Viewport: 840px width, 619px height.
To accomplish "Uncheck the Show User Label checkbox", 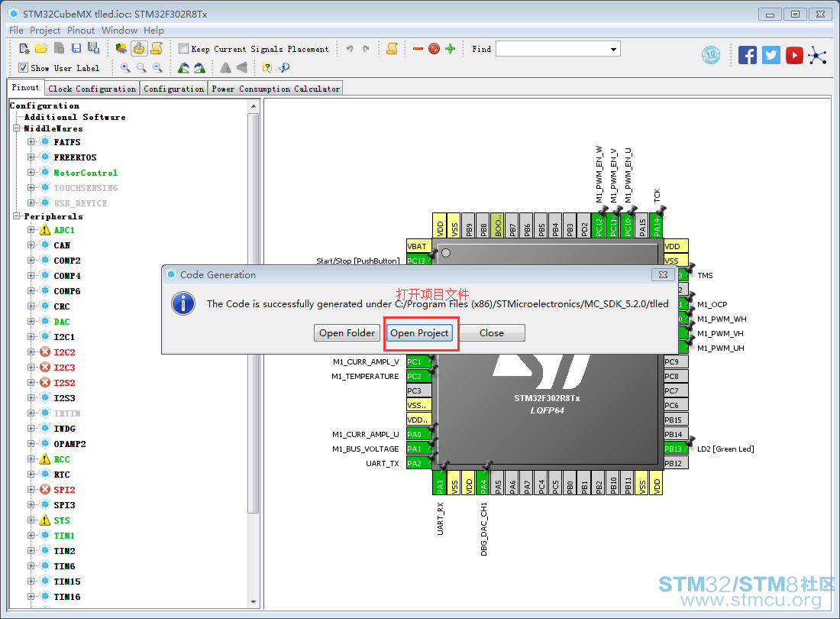I will coord(23,67).
